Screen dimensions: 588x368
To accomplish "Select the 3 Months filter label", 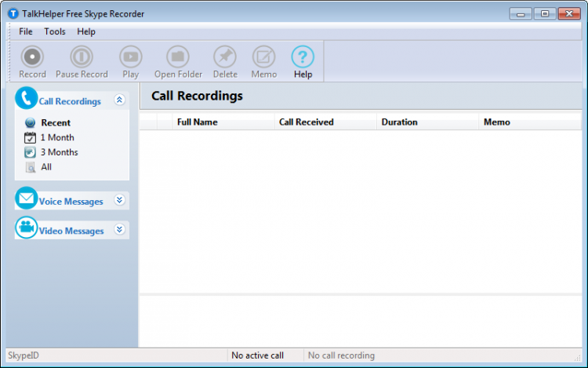I will pos(60,152).
